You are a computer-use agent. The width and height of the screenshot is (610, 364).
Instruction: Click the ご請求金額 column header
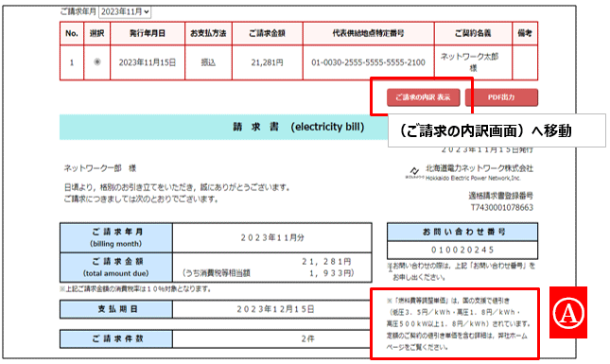pyautogui.click(x=268, y=33)
